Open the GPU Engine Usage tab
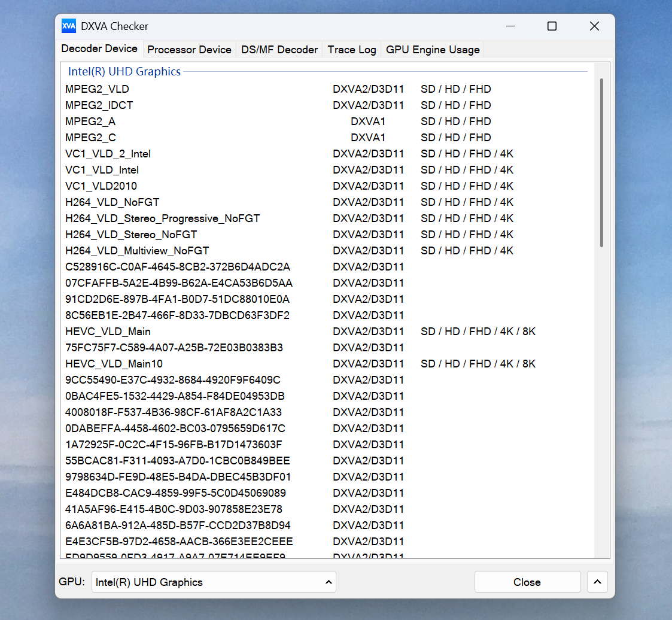 (x=433, y=50)
